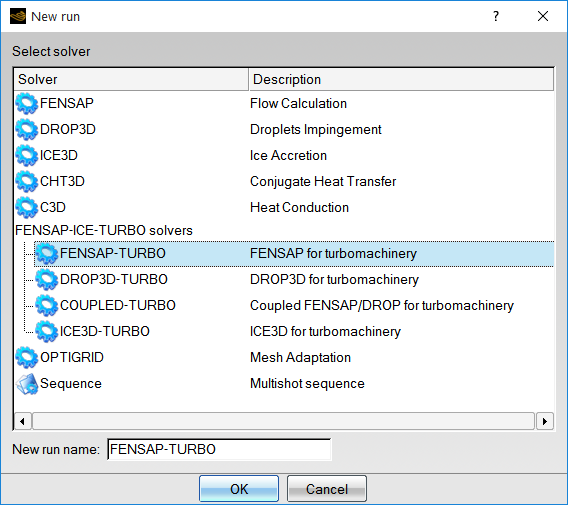Click the scroll right arrow

tap(545, 421)
